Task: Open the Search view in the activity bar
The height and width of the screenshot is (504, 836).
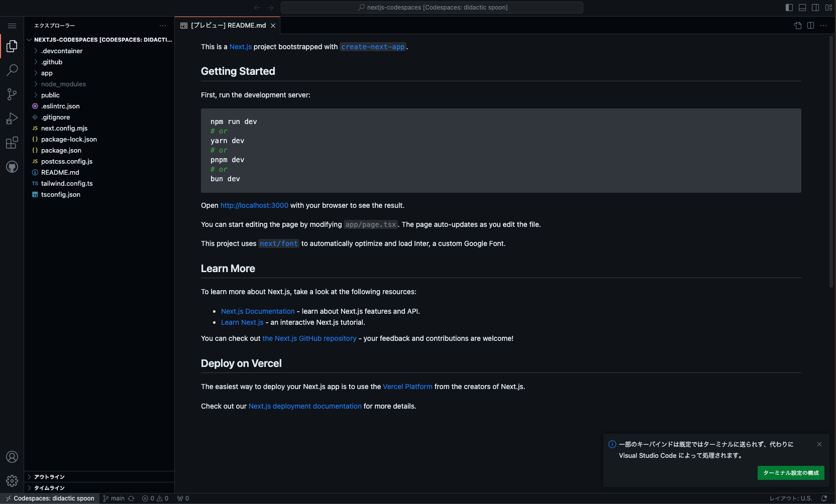Action: coord(12,70)
